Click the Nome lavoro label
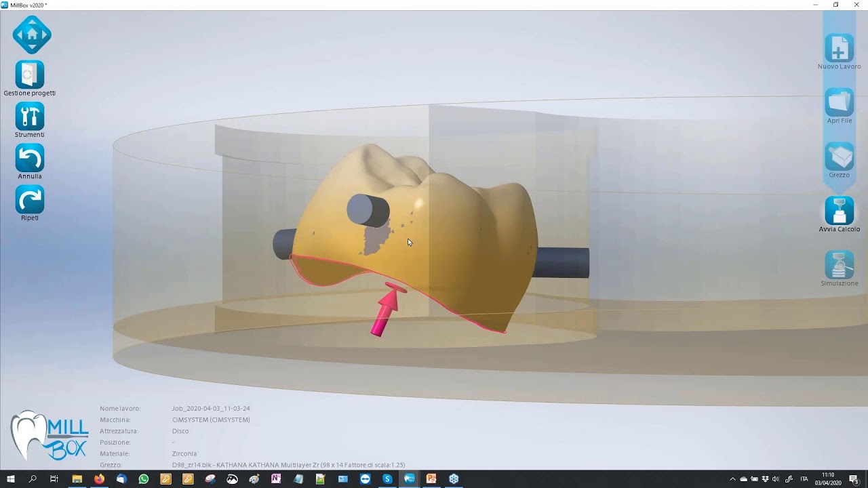Viewport: 868px width, 488px height. [x=120, y=409]
